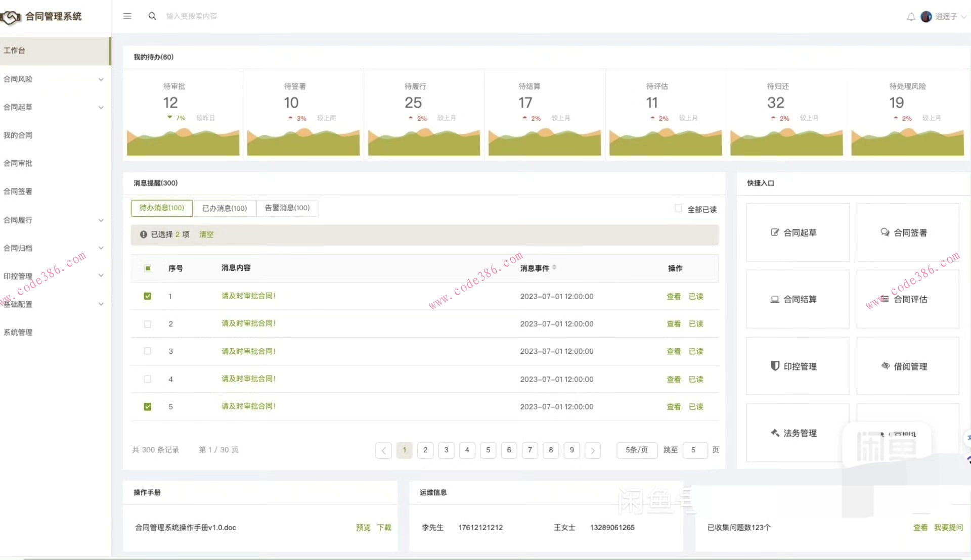This screenshot has width=971, height=560.
Task: Switch to the 已办消息(100) tab
Action: [225, 208]
